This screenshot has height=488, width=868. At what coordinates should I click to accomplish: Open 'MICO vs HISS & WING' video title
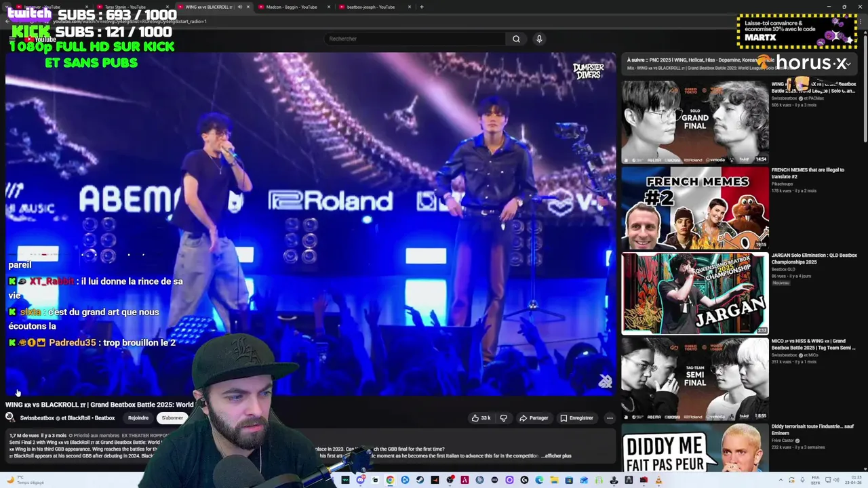[814, 344]
